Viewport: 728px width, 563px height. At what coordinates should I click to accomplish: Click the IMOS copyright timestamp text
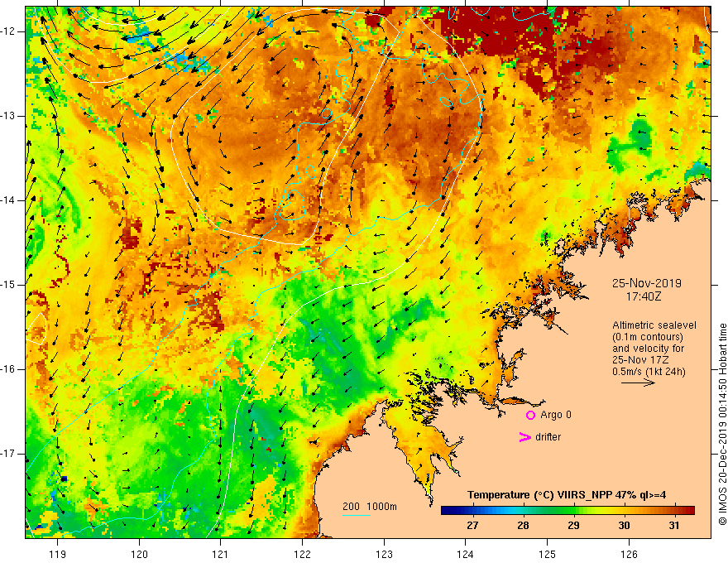pyautogui.click(x=722, y=424)
